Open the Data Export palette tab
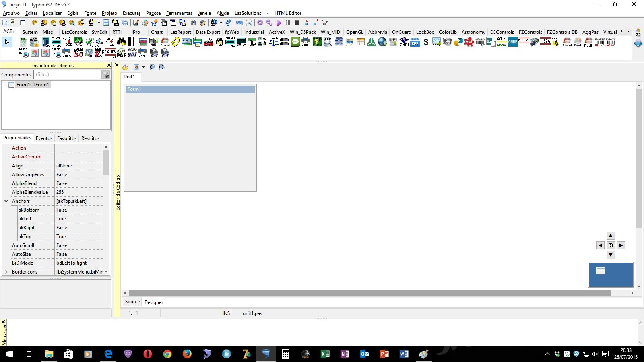The width and height of the screenshot is (644, 362). coord(208,32)
